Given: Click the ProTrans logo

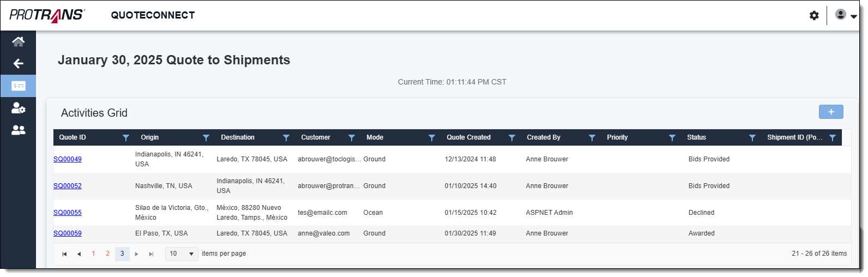Looking at the screenshot, I should tap(47, 15).
